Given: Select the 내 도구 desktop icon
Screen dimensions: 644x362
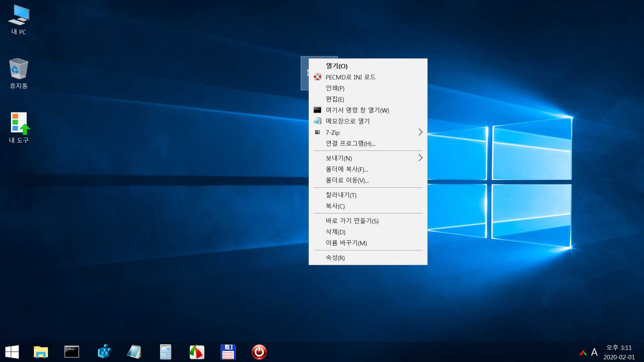Looking at the screenshot, I should 19,128.
